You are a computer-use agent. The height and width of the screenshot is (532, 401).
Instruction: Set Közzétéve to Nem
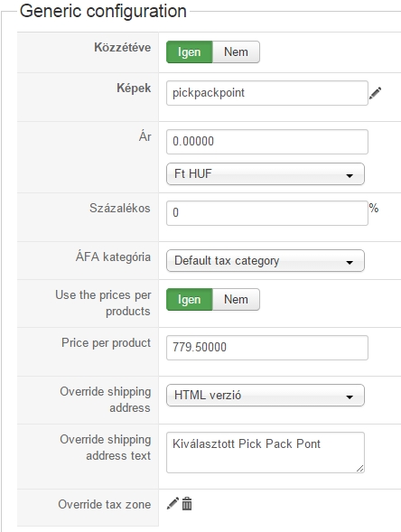[236, 51]
